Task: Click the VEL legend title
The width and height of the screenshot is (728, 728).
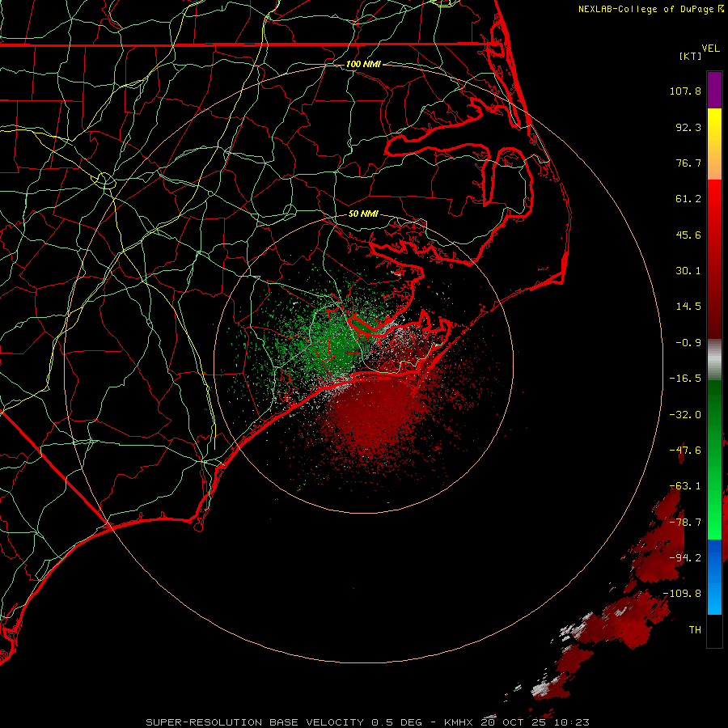Action: tap(710, 49)
